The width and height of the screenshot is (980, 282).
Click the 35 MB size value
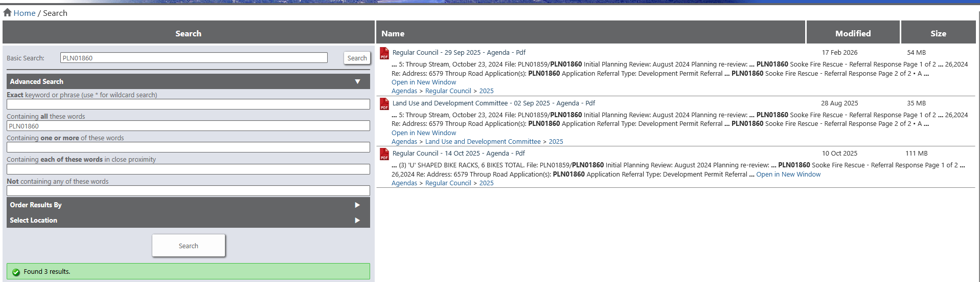point(916,103)
